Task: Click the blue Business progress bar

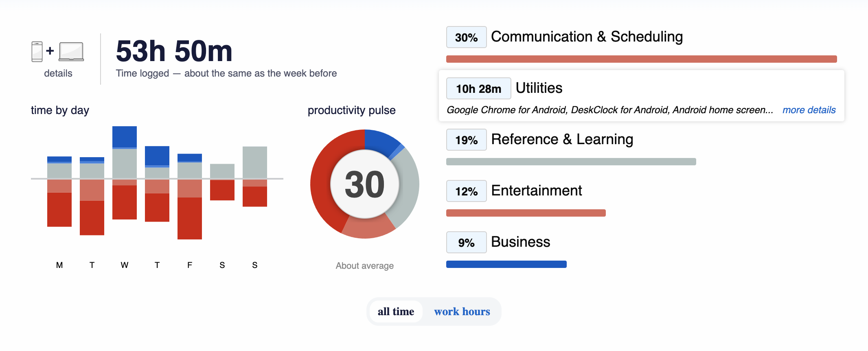Action: (506, 264)
